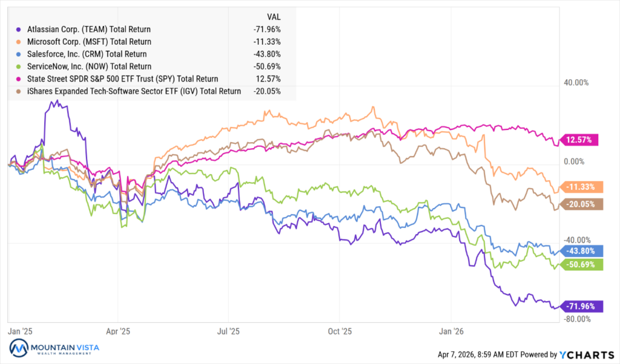Click the purple -71.96% end-value flag

point(580,306)
